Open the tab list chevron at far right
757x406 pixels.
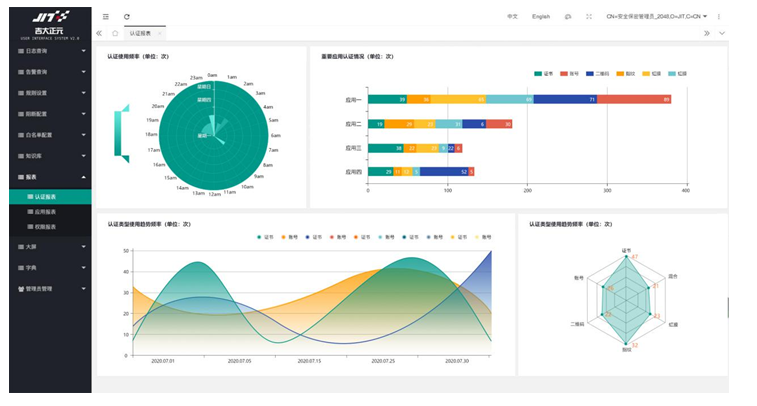click(722, 33)
